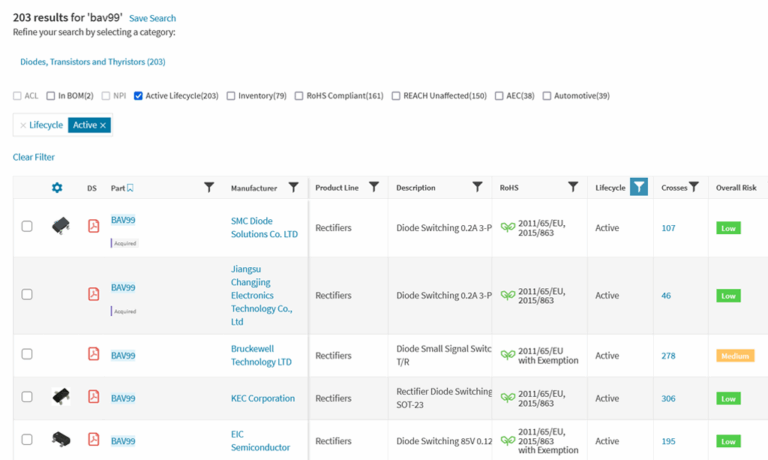Open the active Lifecycle column filter
The height and width of the screenshot is (460, 768).
point(639,187)
